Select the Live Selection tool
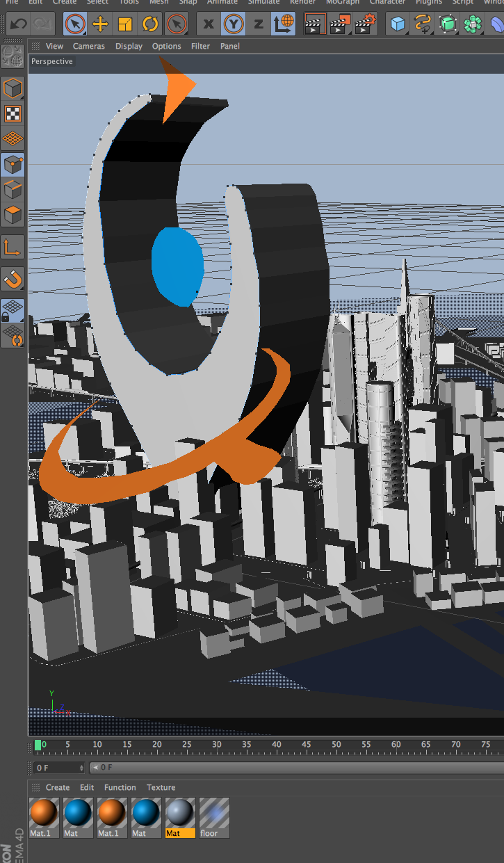The image size is (504, 863). (75, 24)
